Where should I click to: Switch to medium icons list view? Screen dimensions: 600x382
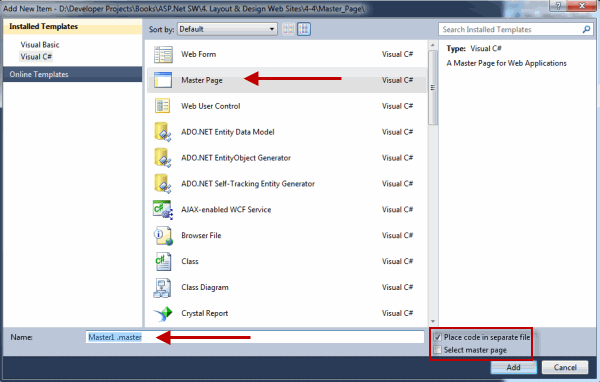[304, 29]
